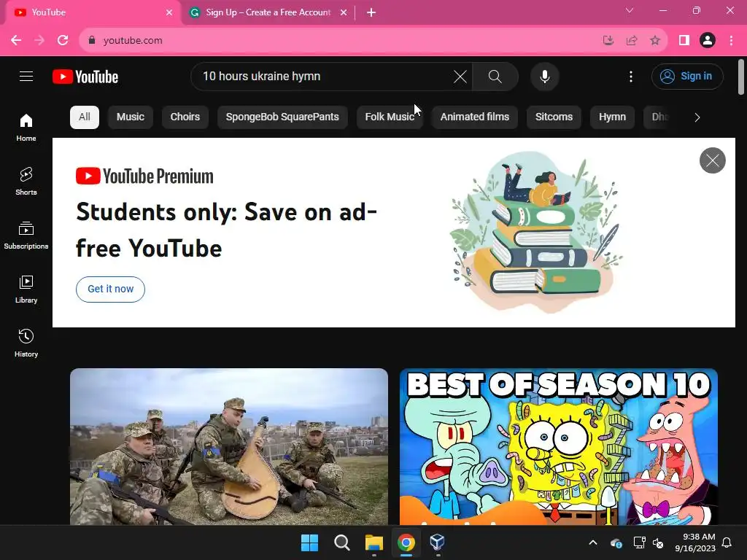
Task: Select the Choirs filter chip
Action: click(x=185, y=117)
